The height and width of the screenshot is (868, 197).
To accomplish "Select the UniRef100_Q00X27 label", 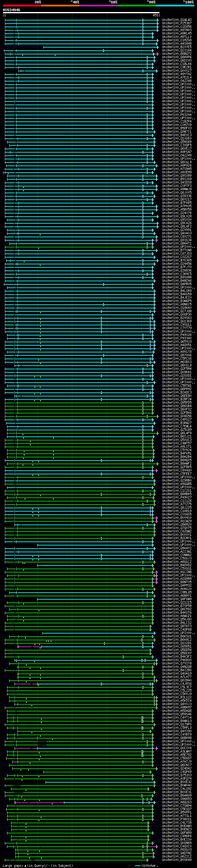I will [177, 71].
